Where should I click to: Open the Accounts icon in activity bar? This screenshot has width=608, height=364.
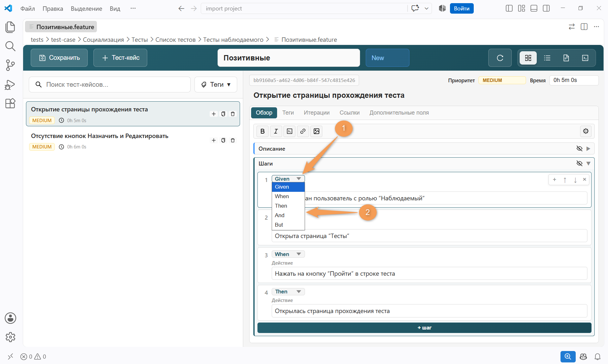(10, 318)
